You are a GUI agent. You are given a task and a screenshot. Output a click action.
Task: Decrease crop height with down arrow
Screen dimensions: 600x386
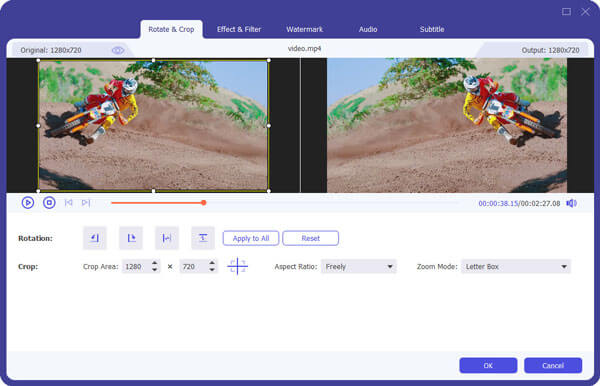[x=212, y=270]
